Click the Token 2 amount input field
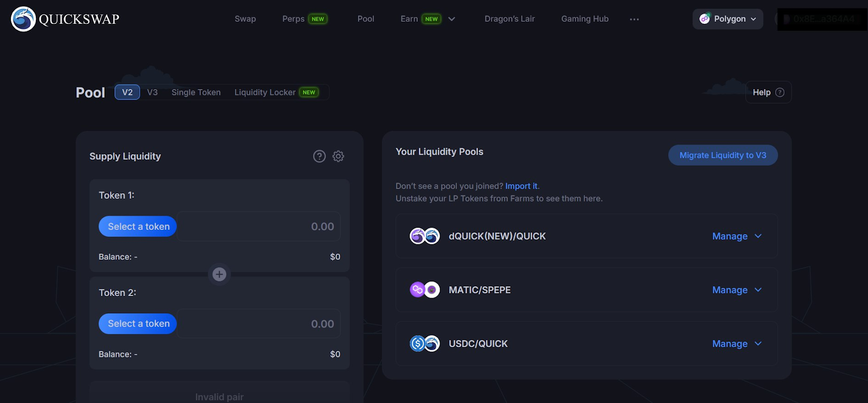The height and width of the screenshot is (403, 868). point(259,324)
